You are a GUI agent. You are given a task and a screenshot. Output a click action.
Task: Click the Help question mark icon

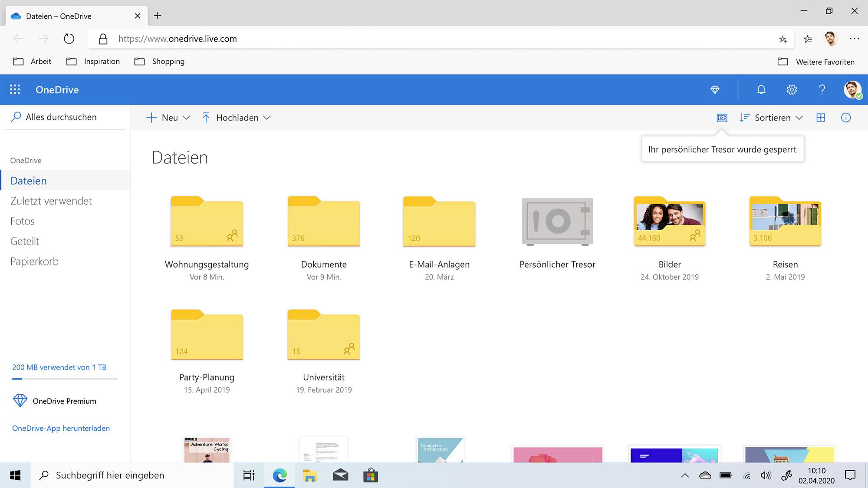click(822, 89)
